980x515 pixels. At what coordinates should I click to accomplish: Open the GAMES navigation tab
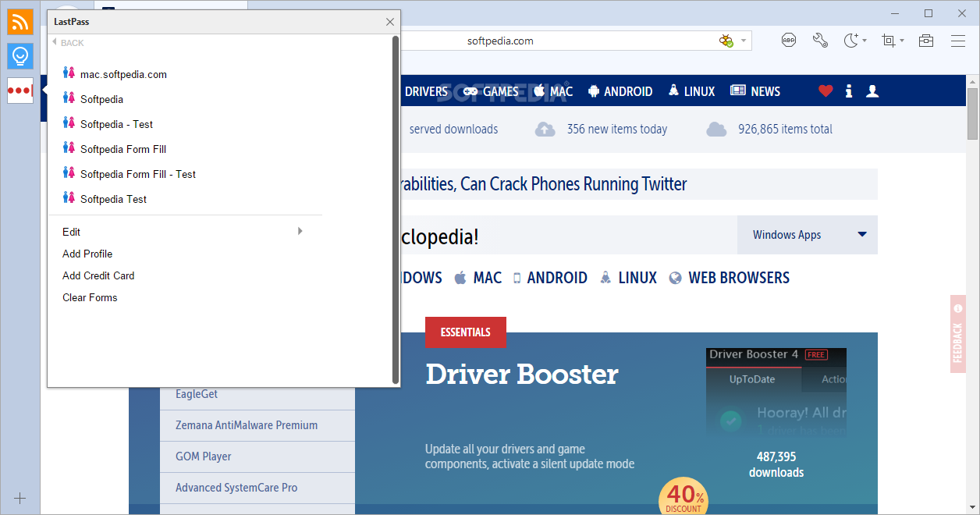point(501,91)
